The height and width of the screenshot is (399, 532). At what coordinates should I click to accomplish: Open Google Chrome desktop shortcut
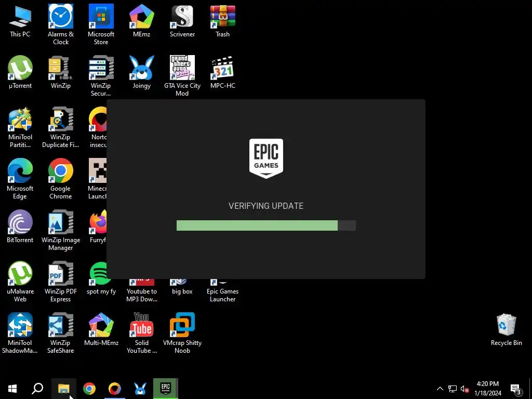(61, 179)
